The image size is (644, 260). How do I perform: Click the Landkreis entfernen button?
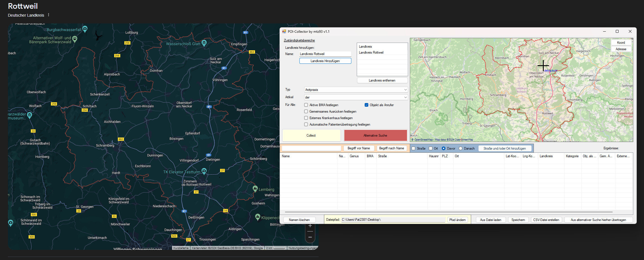pos(382,80)
